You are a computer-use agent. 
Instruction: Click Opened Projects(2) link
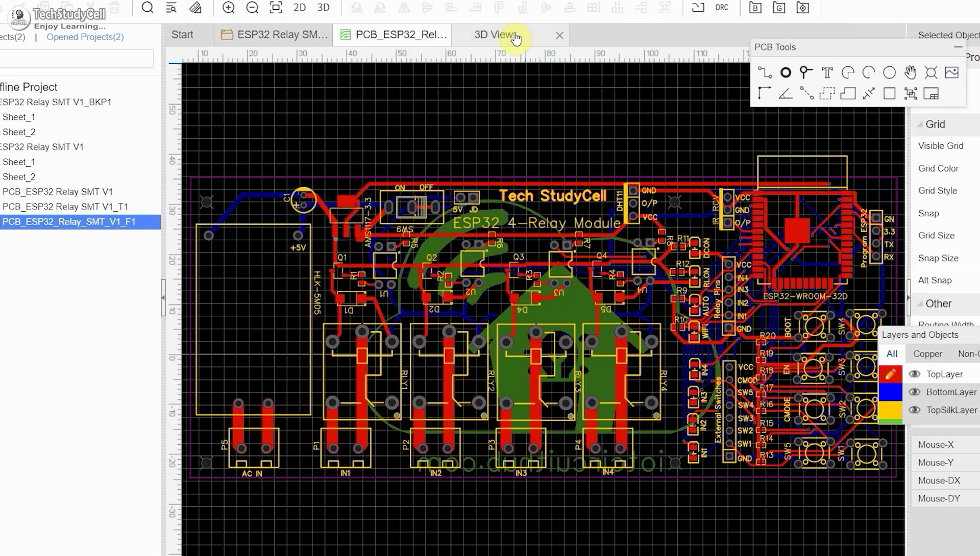[85, 37]
